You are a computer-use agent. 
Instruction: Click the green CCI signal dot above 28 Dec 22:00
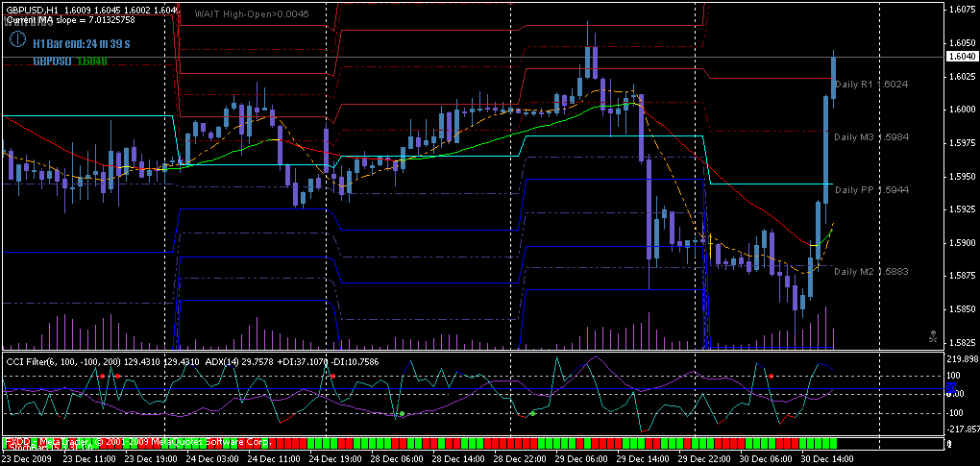[x=532, y=413]
